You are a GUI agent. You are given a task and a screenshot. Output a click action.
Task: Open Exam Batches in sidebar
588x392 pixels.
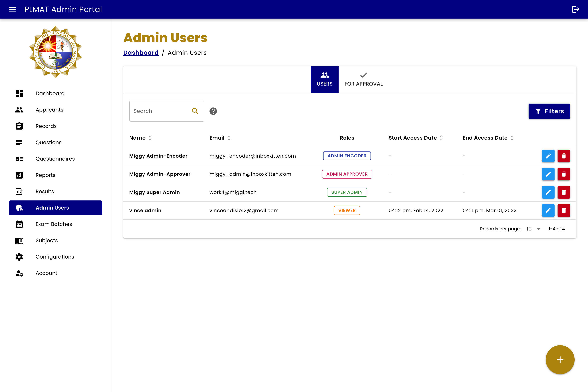coord(53,224)
